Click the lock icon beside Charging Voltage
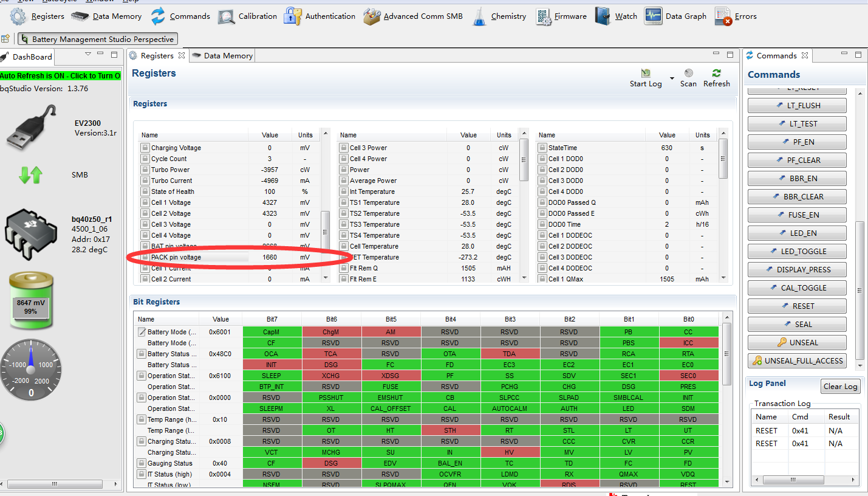Screen dimensions: 868x496 145,148
